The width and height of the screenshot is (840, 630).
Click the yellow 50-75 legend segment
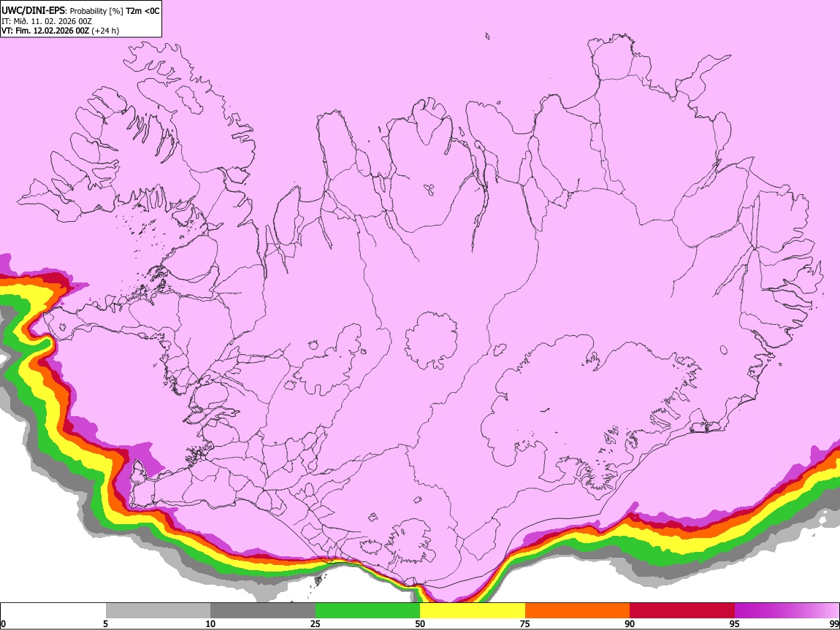[473, 610]
